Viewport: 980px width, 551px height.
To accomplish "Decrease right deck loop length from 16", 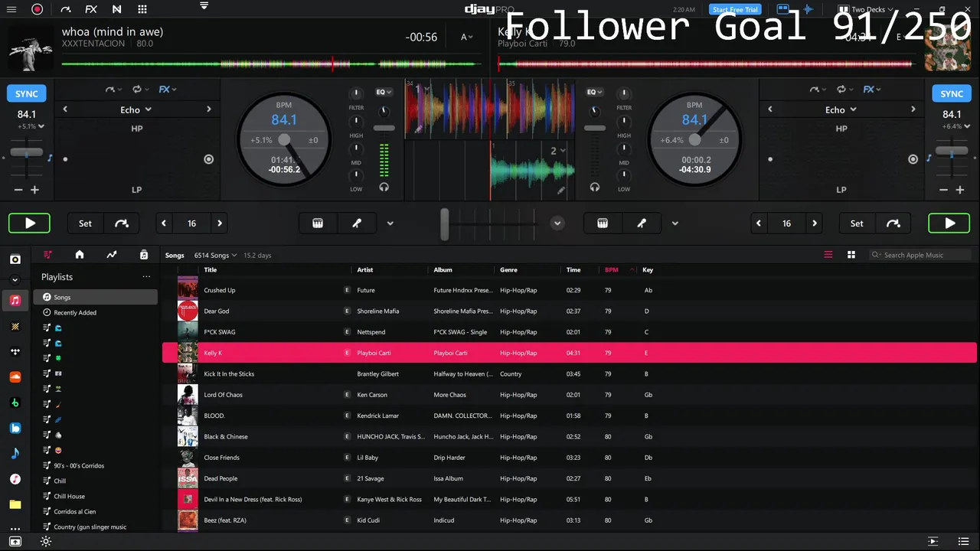I will coord(759,223).
